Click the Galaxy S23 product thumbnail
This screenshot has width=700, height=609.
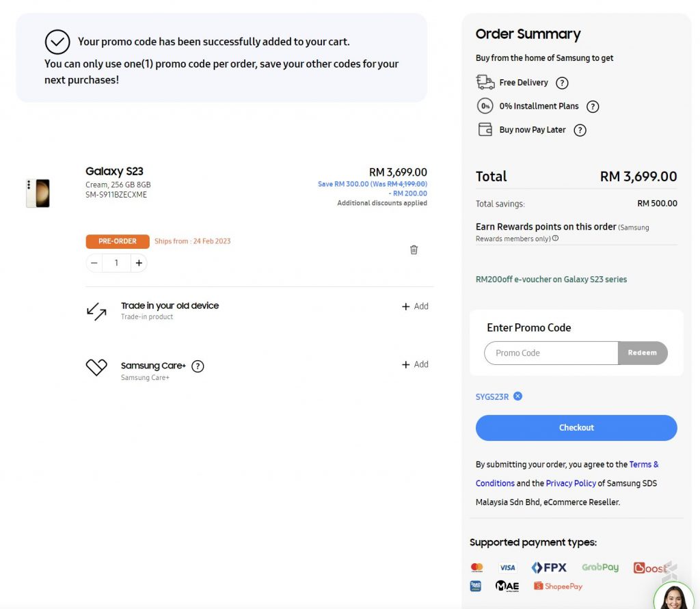coord(38,193)
